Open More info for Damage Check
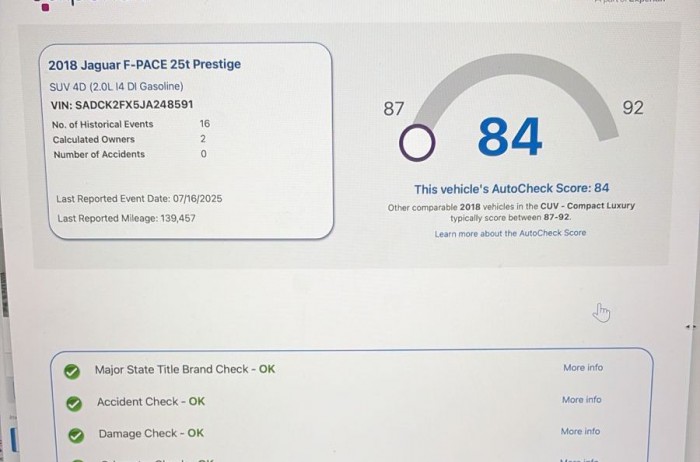 [x=580, y=432]
